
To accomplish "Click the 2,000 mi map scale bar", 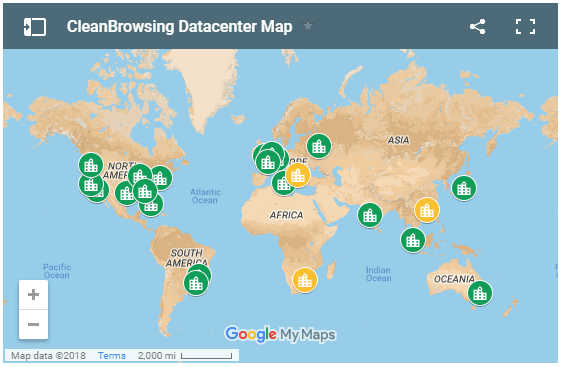I will point(206,356).
